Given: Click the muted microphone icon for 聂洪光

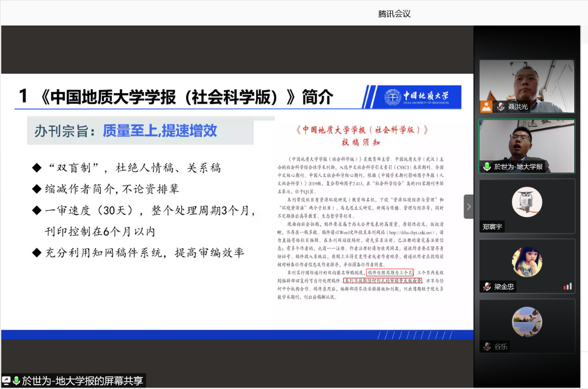Looking at the screenshot, I should [501, 106].
